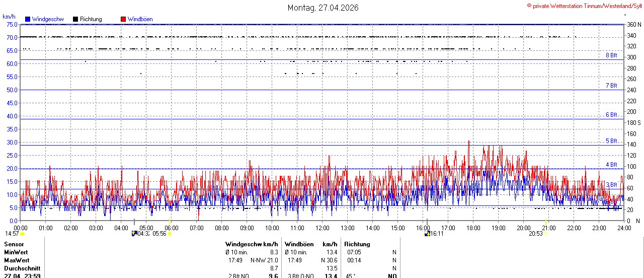Click the 27.04. 23:59 timestamp
This screenshot has width=644, height=278.
pyautogui.click(x=22, y=276)
